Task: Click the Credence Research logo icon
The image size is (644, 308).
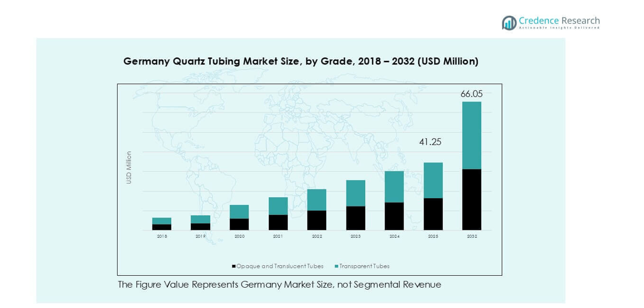Action: pos(509,22)
